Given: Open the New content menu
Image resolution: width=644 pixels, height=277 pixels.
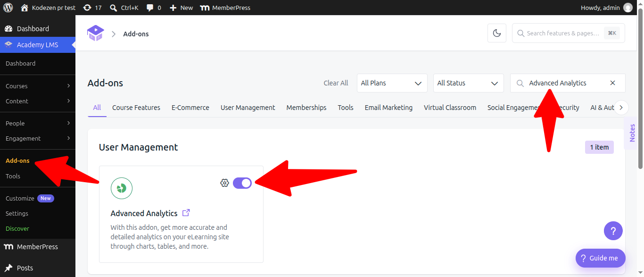Looking at the screenshot, I should pos(182,8).
